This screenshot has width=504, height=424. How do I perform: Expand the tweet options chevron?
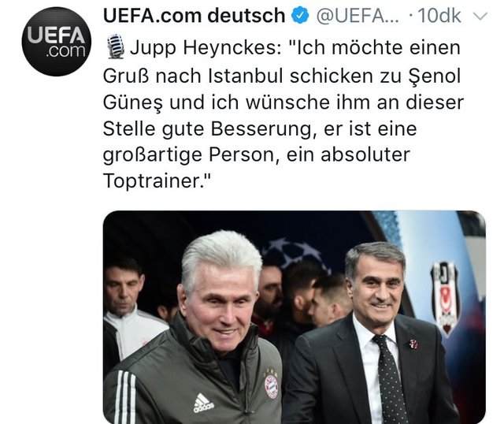pyautogui.click(x=481, y=16)
